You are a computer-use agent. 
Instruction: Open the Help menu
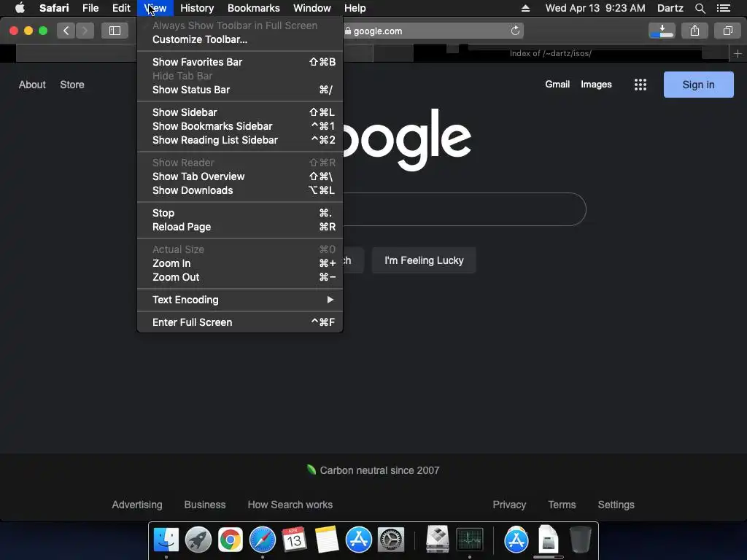355,8
